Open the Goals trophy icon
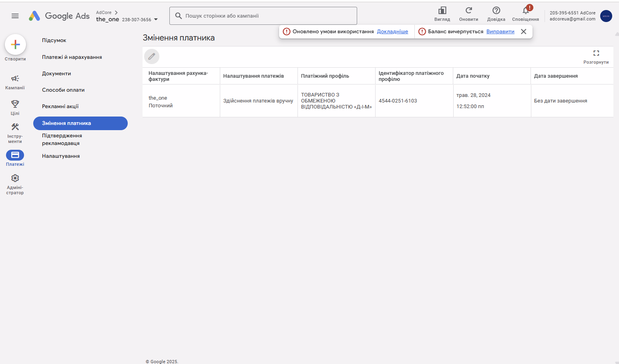 (15, 104)
